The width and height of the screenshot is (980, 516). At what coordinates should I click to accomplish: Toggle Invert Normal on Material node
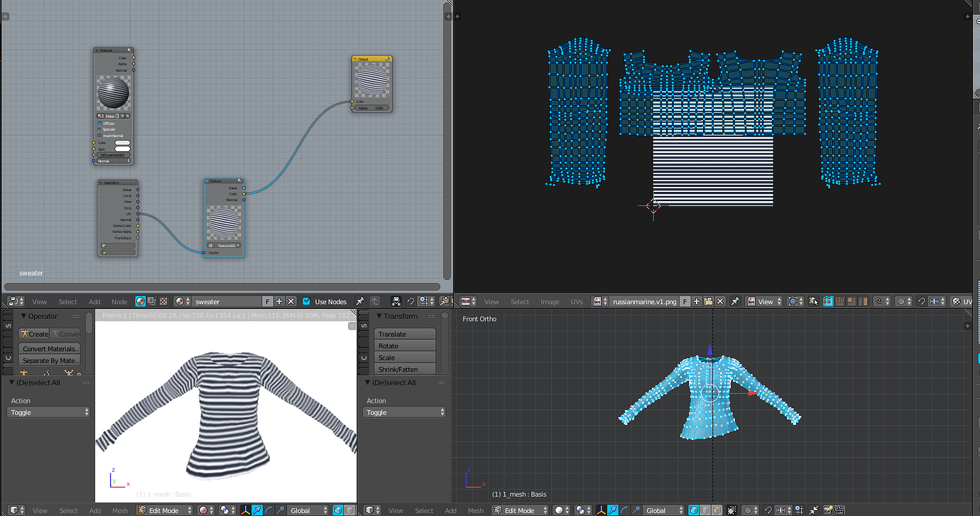(99, 136)
